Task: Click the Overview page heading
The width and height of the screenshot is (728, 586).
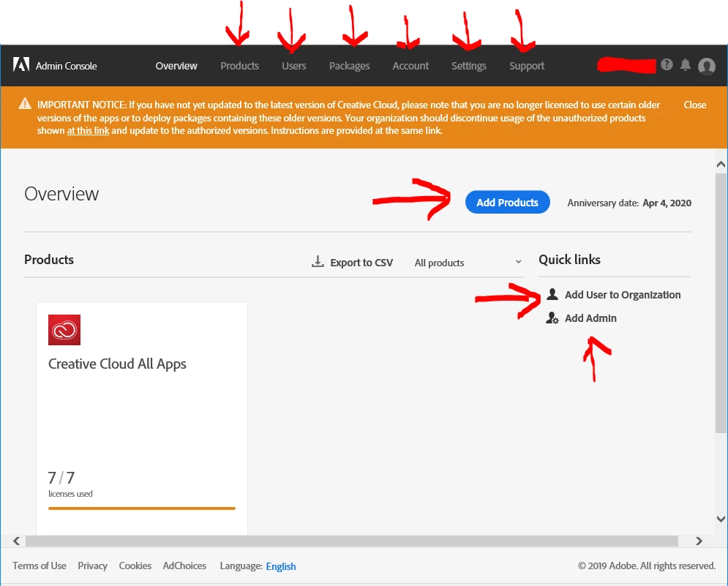Action: 61,194
